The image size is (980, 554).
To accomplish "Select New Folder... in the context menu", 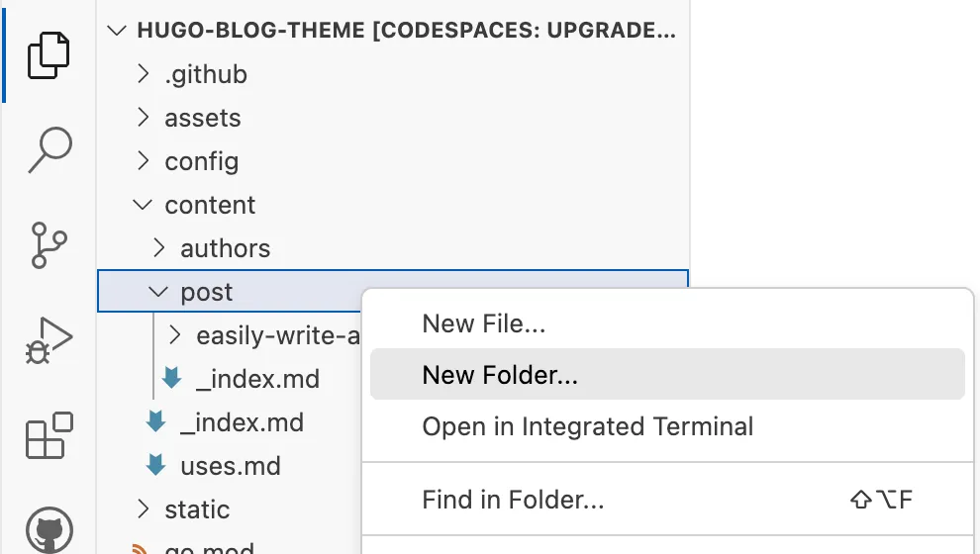I will 500,375.
